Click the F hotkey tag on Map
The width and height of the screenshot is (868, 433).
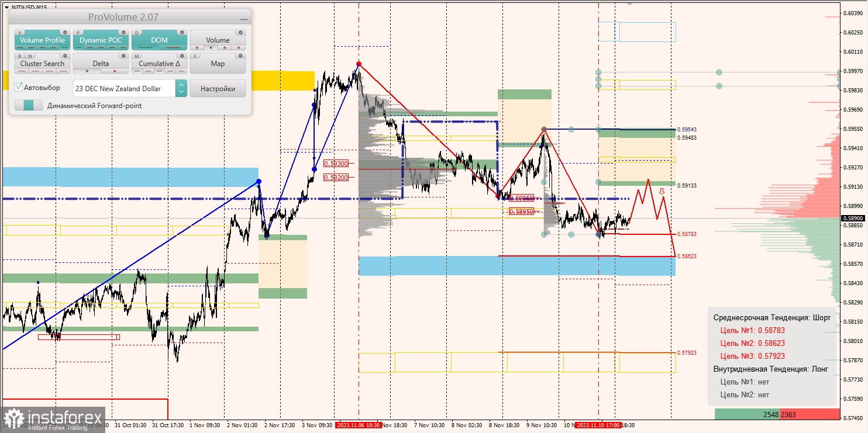click(x=195, y=56)
